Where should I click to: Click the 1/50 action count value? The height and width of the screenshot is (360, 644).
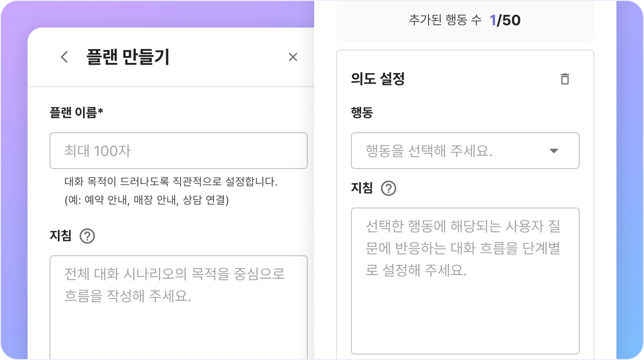pos(505,21)
